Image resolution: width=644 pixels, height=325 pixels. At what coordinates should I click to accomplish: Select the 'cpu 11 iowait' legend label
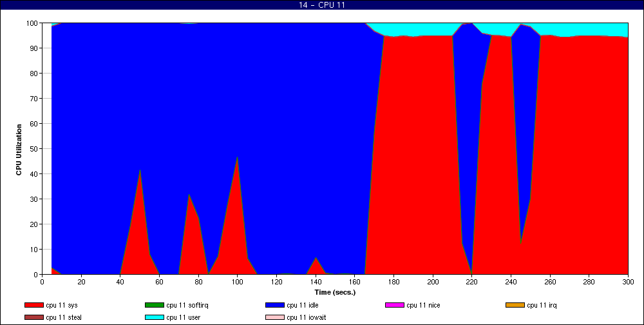307,318
